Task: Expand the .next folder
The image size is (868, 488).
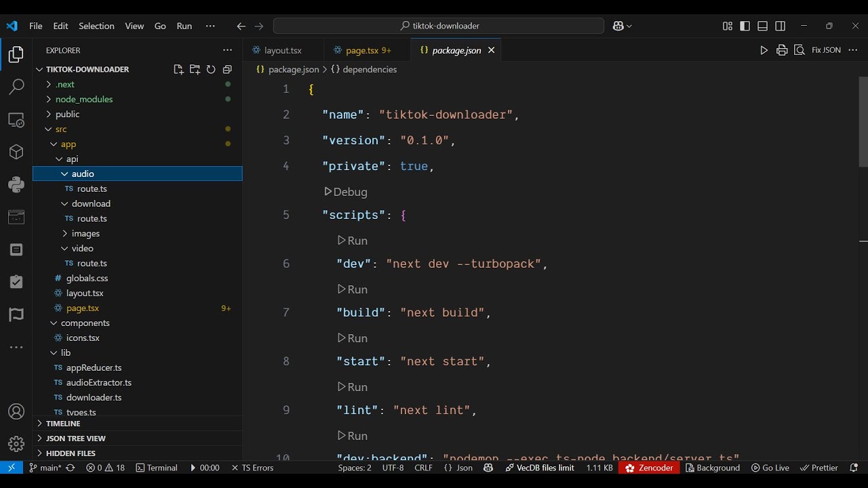Action: coord(48,84)
